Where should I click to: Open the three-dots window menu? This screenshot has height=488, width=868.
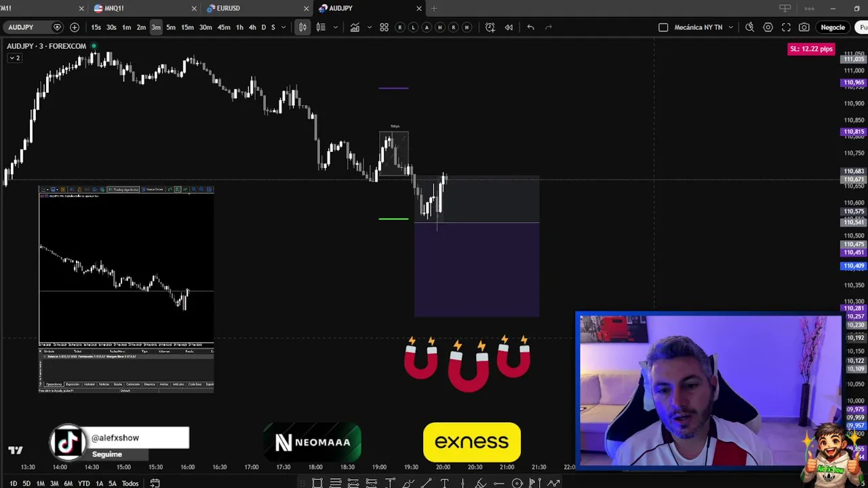coord(809,8)
